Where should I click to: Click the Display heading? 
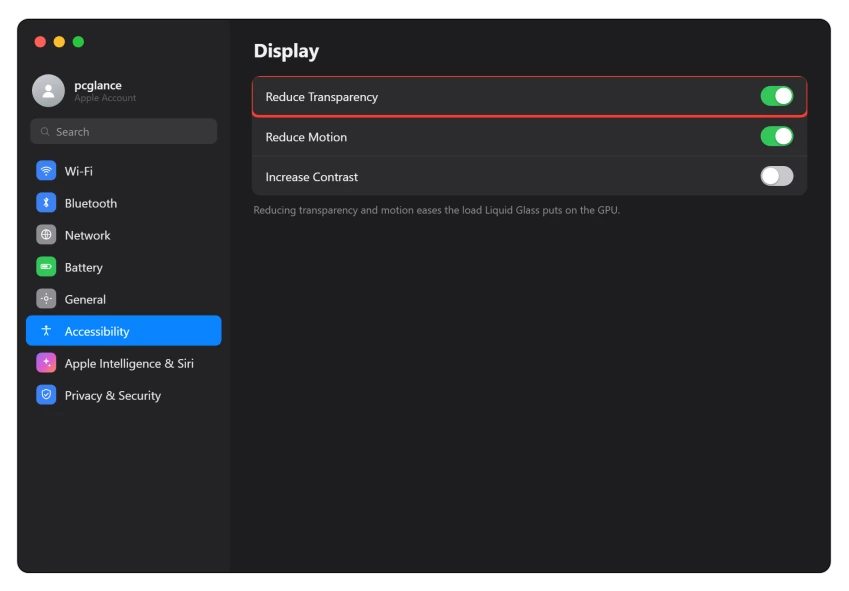[286, 51]
